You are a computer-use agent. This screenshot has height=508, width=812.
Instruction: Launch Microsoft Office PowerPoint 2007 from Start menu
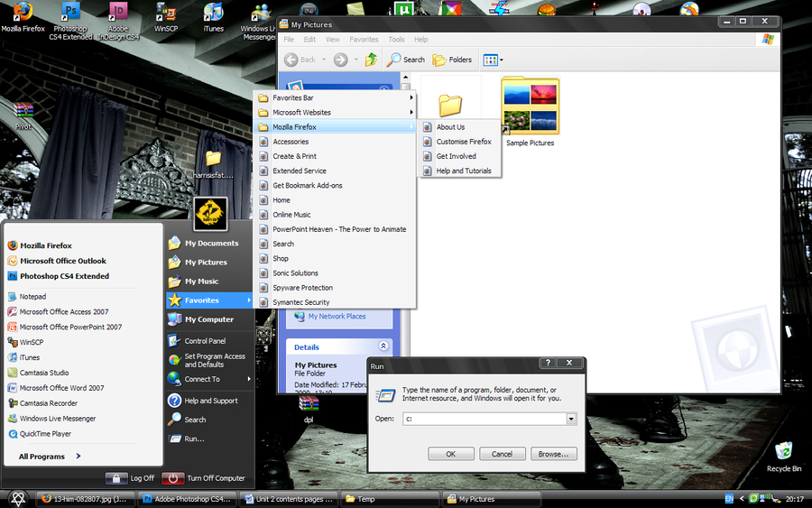point(65,327)
